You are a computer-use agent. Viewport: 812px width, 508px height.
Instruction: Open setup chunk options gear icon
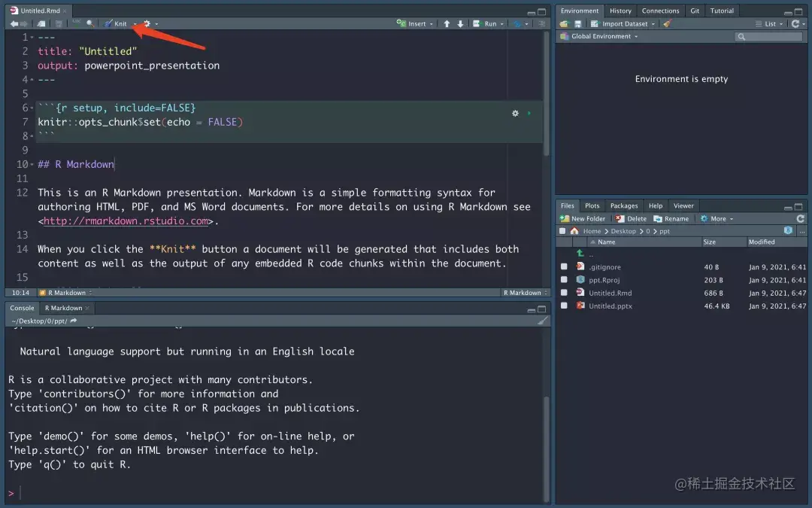(515, 113)
